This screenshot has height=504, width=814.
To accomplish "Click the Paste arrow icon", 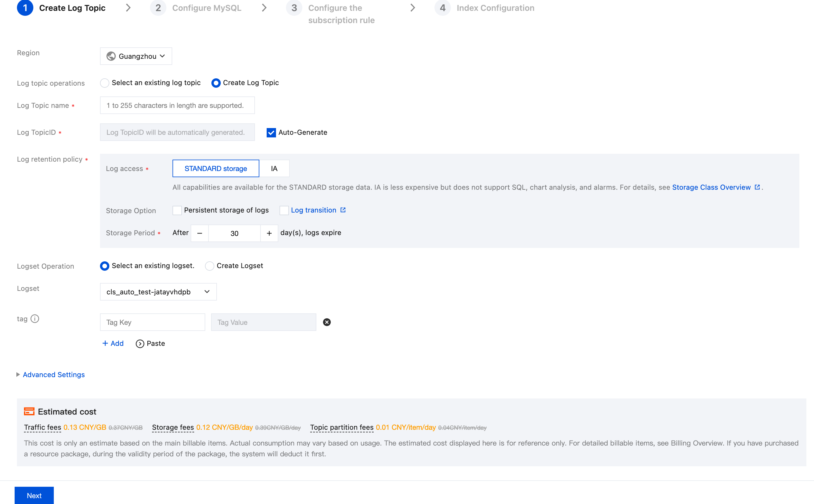I will pos(140,344).
